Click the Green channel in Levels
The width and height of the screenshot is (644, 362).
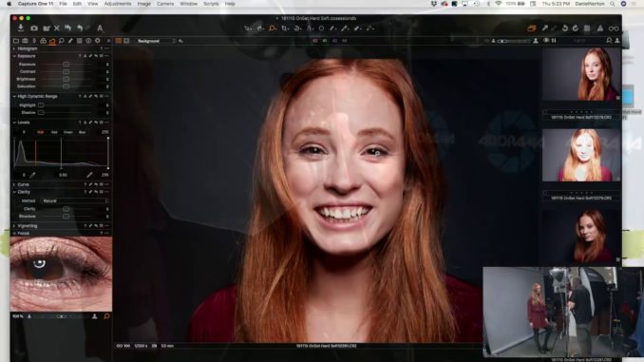pyautogui.click(x=68, y=132)
